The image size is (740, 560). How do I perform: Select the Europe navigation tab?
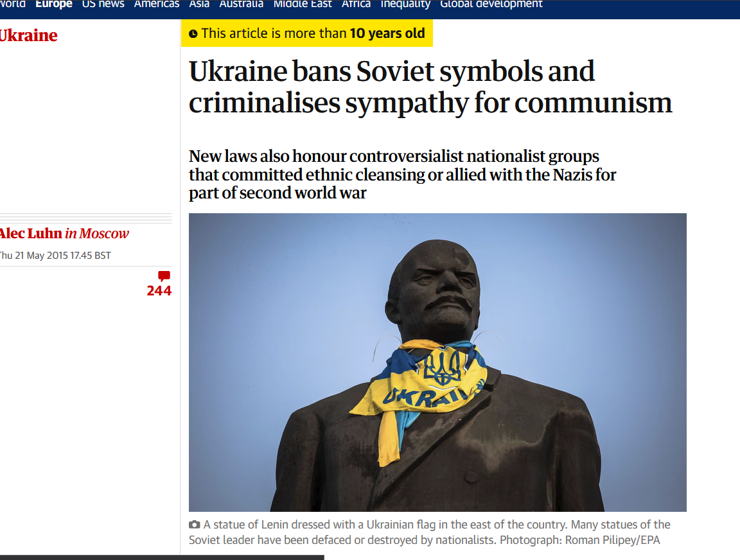54,4
